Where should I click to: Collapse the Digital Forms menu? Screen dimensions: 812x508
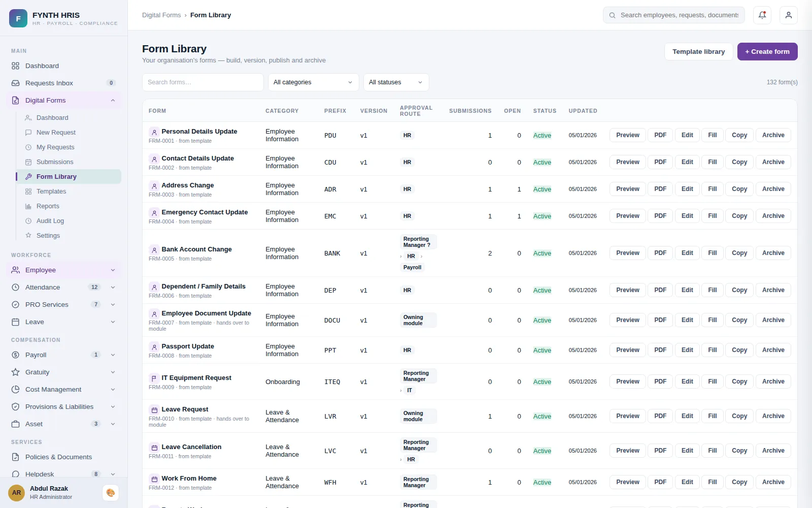[x=113, y=101]
